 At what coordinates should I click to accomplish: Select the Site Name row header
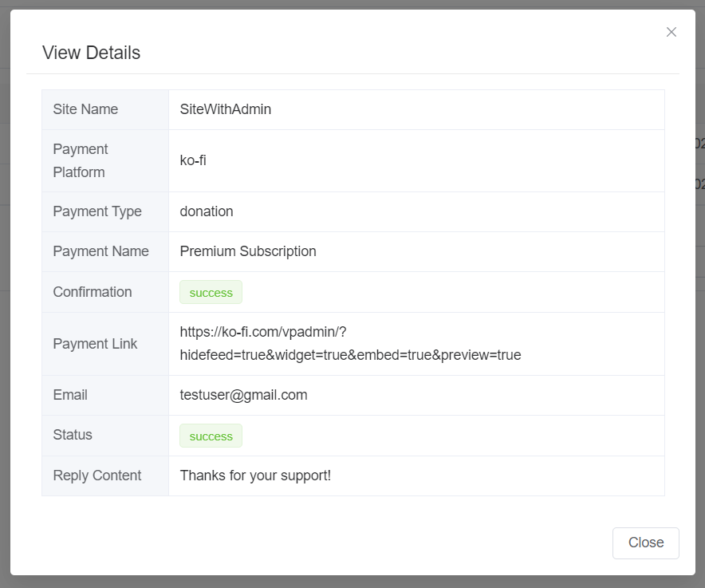coord(85,109)
